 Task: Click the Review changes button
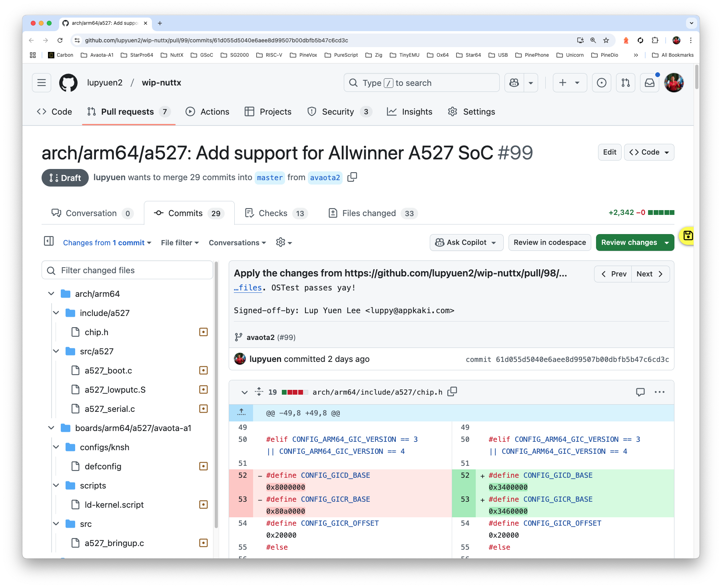[x=629, y=242]
